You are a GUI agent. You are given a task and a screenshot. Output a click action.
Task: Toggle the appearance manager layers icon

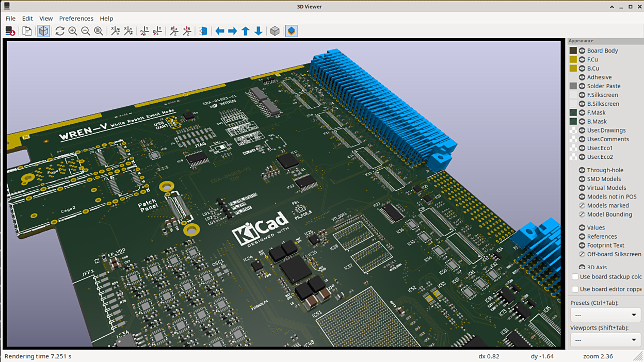pos(292,31)
